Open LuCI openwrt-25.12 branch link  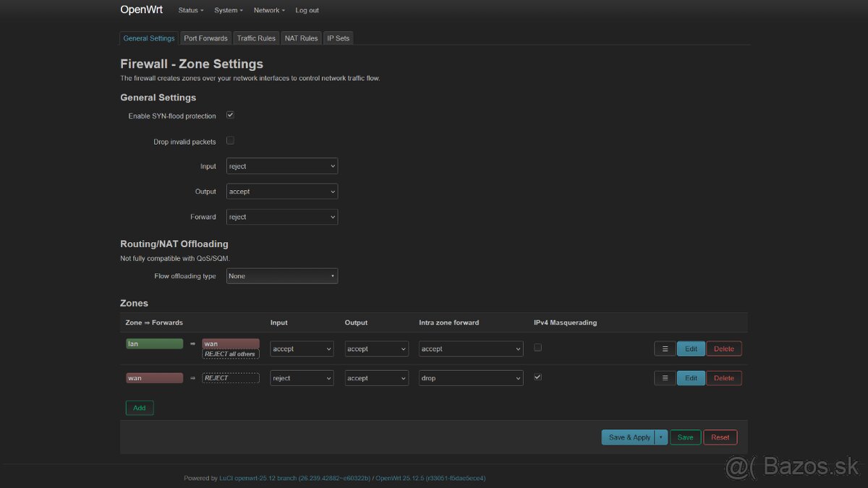click(x=294, y=478)
